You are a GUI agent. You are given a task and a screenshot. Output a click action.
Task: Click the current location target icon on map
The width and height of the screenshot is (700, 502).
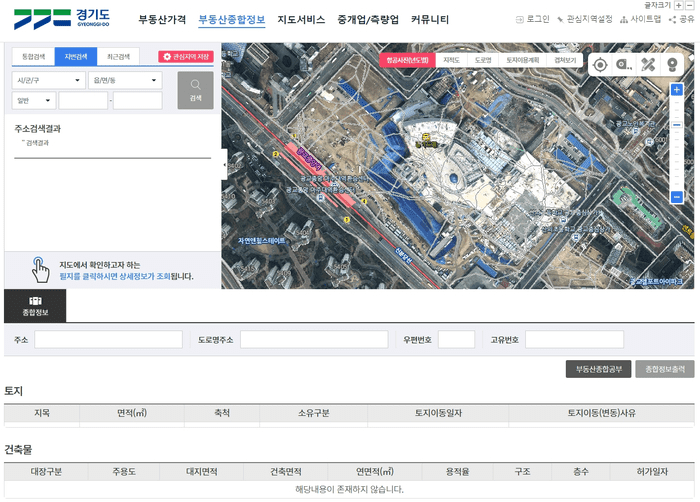[x=600, y=65]
